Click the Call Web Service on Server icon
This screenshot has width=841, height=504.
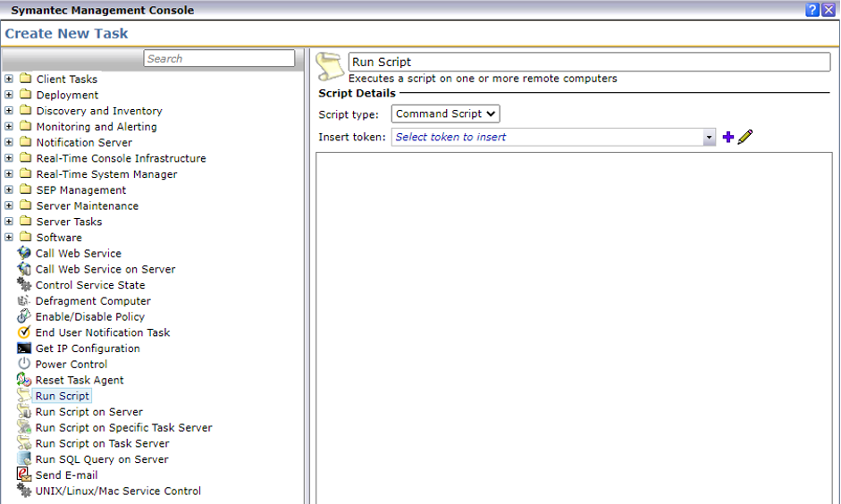(24, 269)
